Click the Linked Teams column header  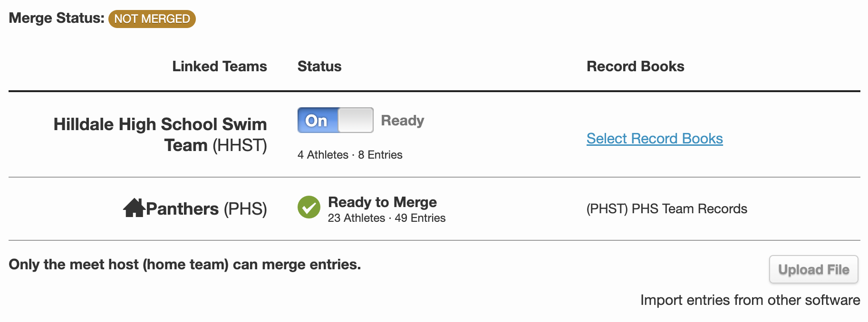[219, 66]
